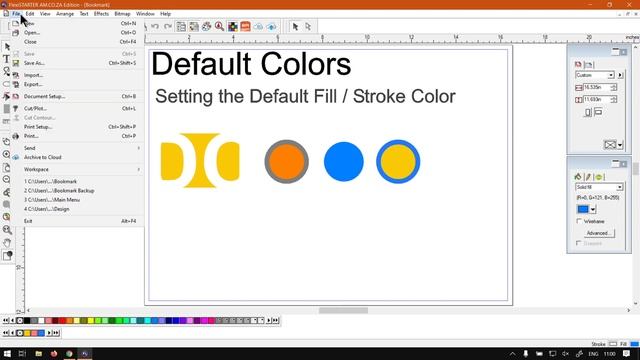Pick black swatch in color palette
640x360 pixels.
pyautogui.click(x=27, y=320)
